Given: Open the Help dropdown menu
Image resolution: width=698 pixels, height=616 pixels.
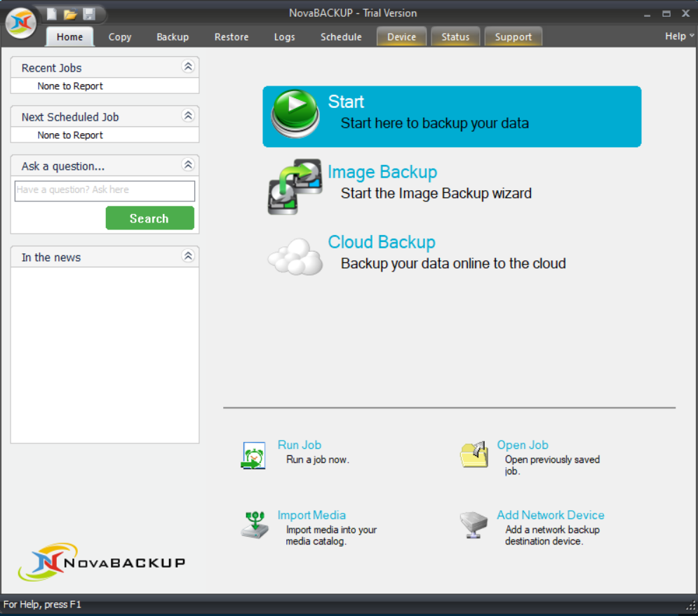Looking at the screenshot, I should 678,36.
